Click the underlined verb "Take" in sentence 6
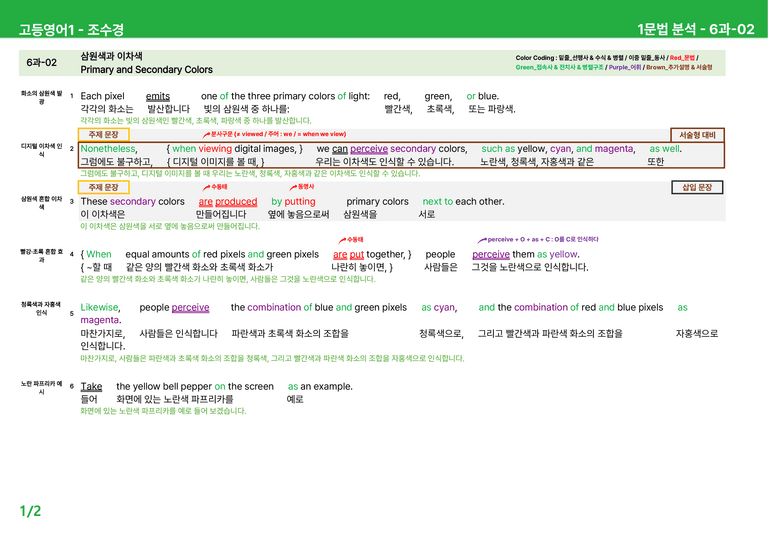 point(91,386)
